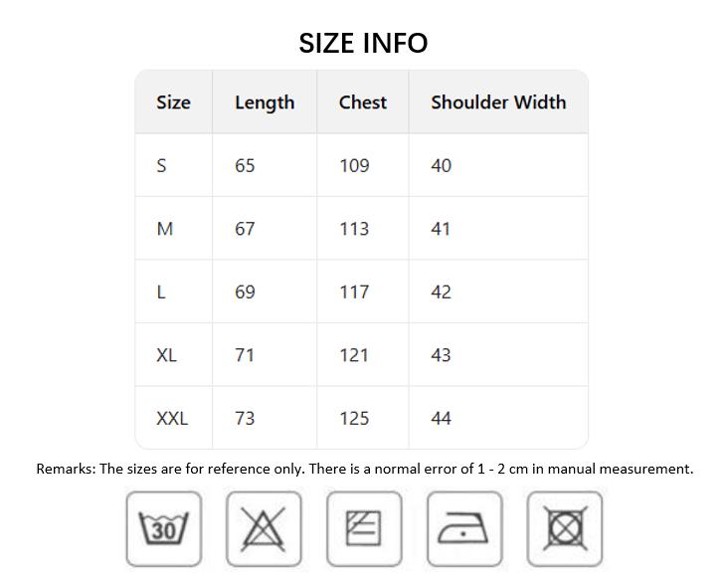Click the Size column header
Image resolution: width=728 pixels, height=584 pixels.
pos(173,102)
